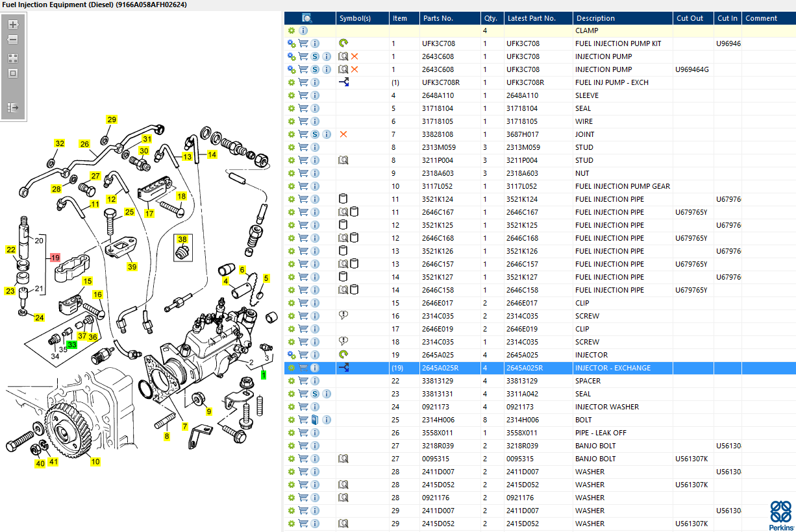Open info for FUEL INJECTION PUMP KIT row
Viewport: 796px width, 532px height.
[315, 43]
